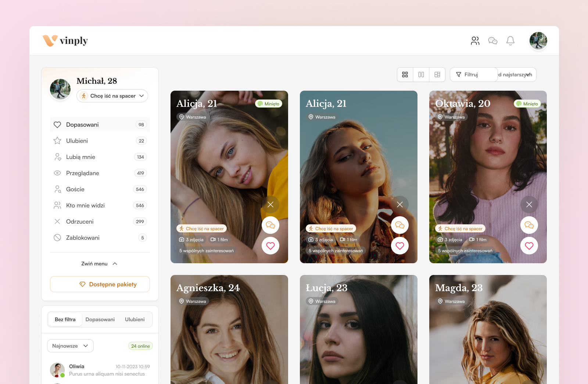588x384 pixels.
Task: Click the eye icon beside Przeglądane
Action: pyautogui.click(x=57, y=173)
